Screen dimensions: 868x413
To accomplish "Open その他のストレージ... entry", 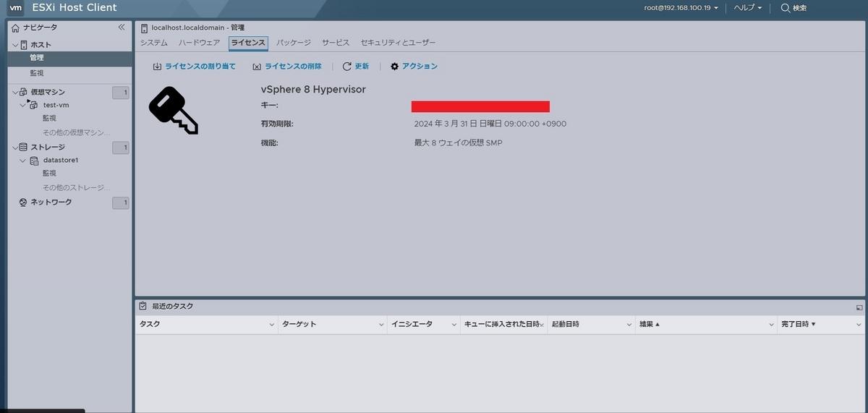I will [x=76, y=187].
